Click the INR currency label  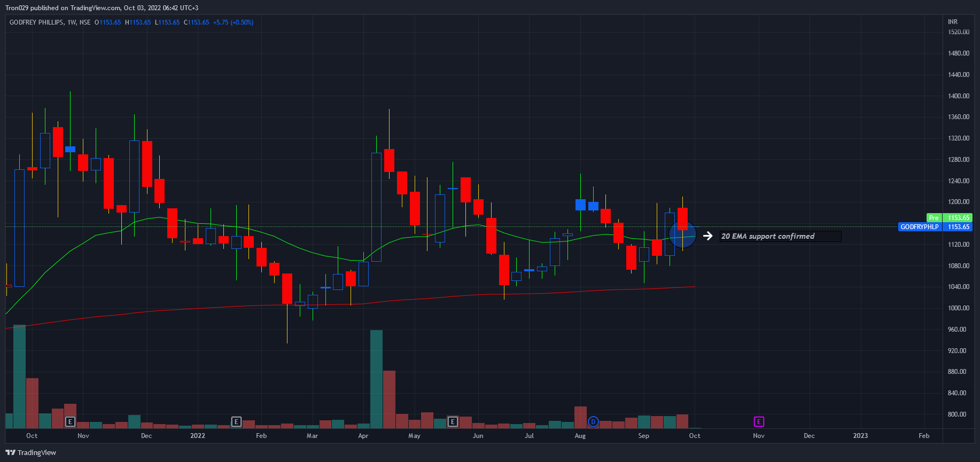point(953,22)
